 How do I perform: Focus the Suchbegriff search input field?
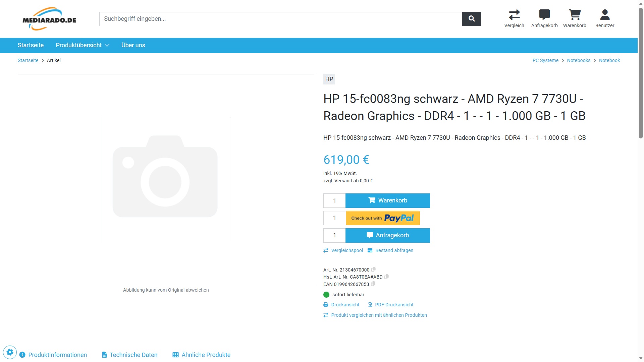pos(280,19)
